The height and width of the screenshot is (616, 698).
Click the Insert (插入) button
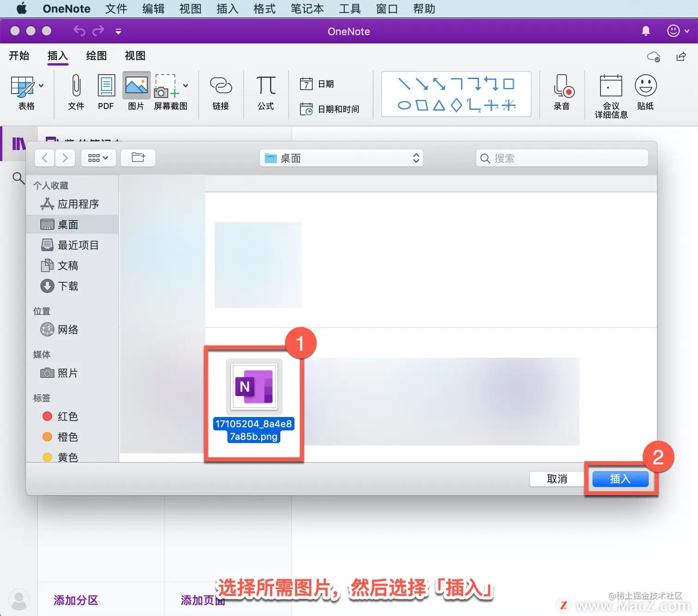tap(620, 479)
